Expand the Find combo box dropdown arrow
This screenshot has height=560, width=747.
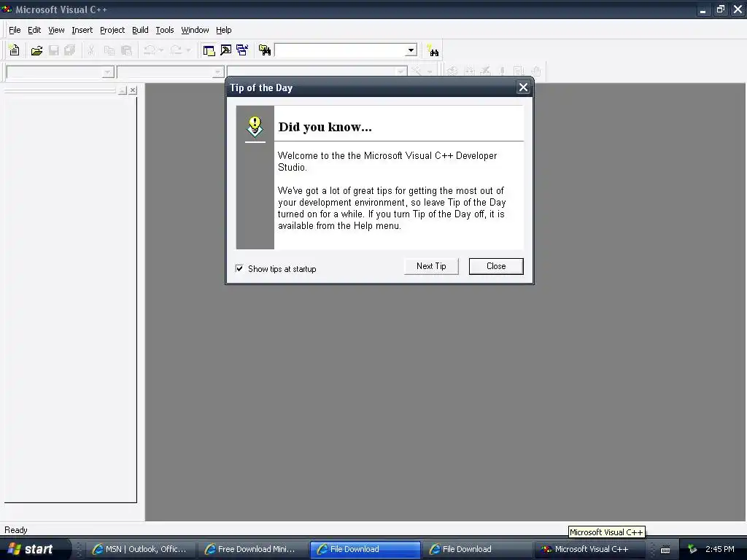point(411,50)
